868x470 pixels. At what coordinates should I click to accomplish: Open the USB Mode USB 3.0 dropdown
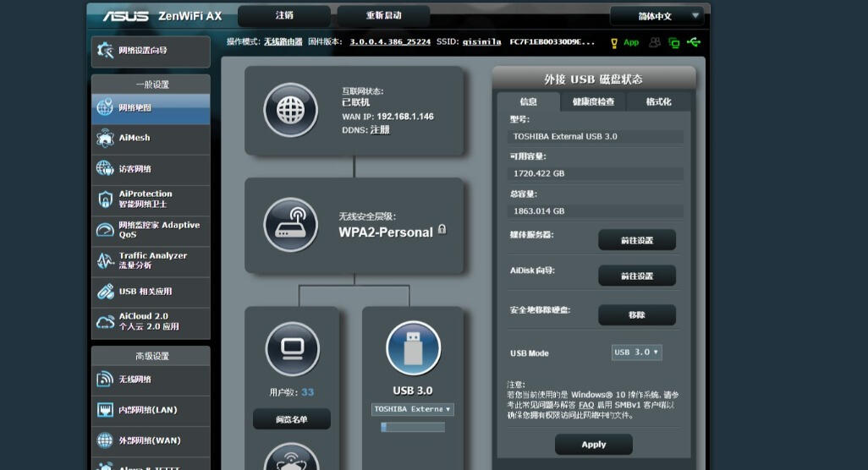tap(636, 352)
